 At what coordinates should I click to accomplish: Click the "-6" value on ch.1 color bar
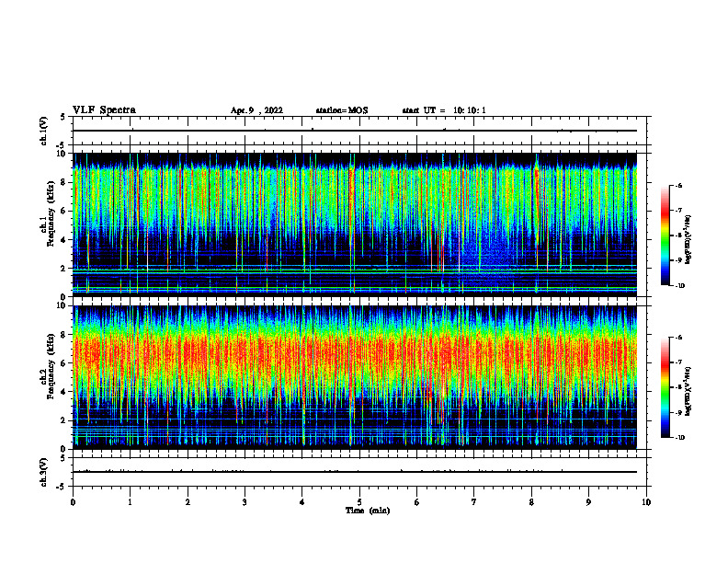[x=678, y=185]
